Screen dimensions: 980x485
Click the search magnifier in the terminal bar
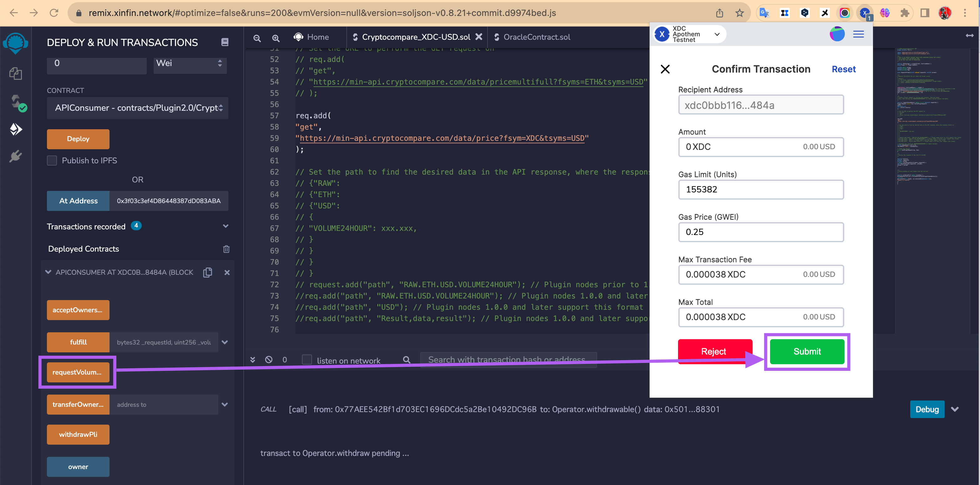pos(406,360)
